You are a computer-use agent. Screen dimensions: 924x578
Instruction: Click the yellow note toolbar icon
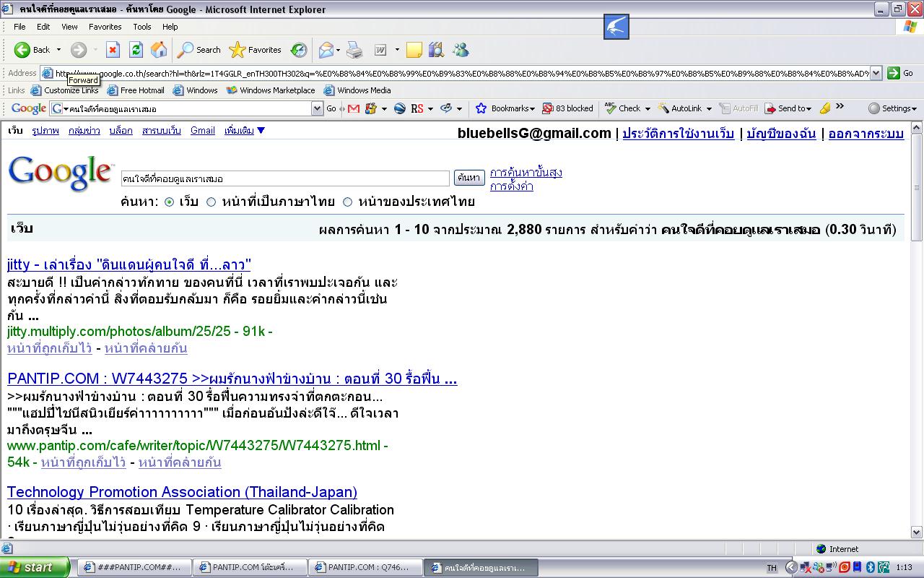click(x=414, y=50)
